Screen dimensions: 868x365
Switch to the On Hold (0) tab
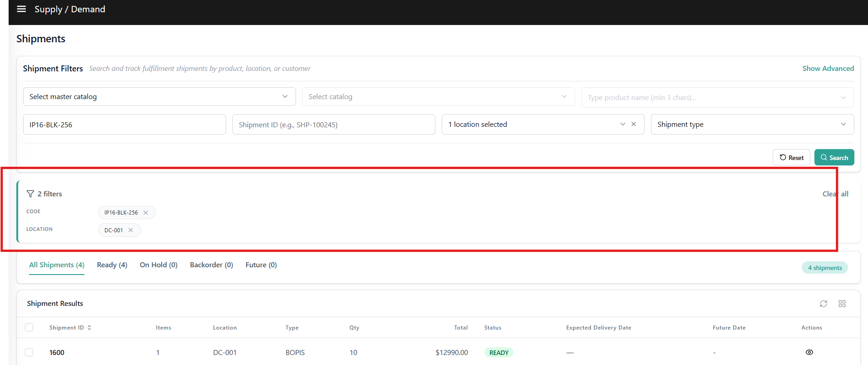(x=158, y=265)
